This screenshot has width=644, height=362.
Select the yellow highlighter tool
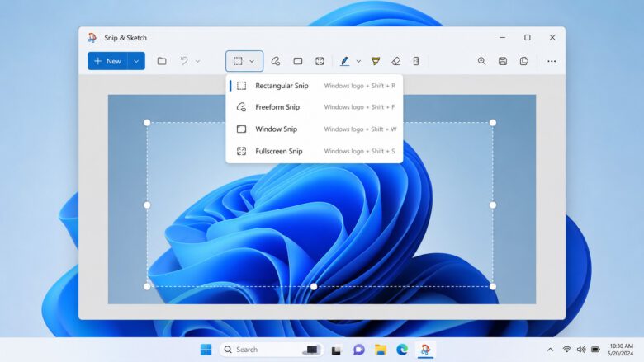point(376,61)
